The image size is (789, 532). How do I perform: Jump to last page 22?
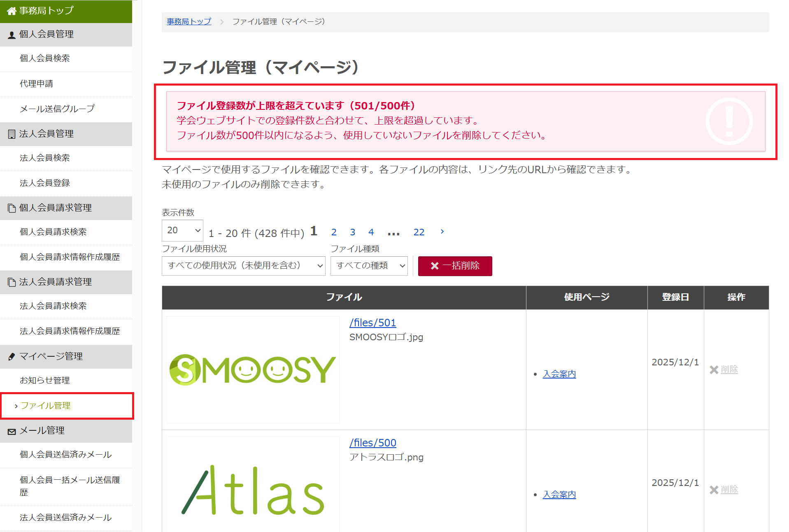point(419,232)
